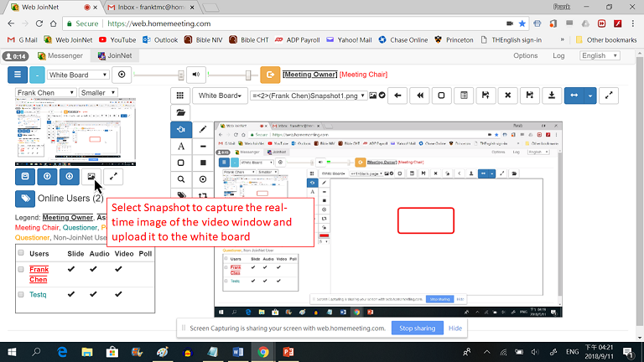This screenshot has height=362, width=644.
Task: Click the speaker volume slider handle
Action: pyautogui.click(x=249, y=75)
